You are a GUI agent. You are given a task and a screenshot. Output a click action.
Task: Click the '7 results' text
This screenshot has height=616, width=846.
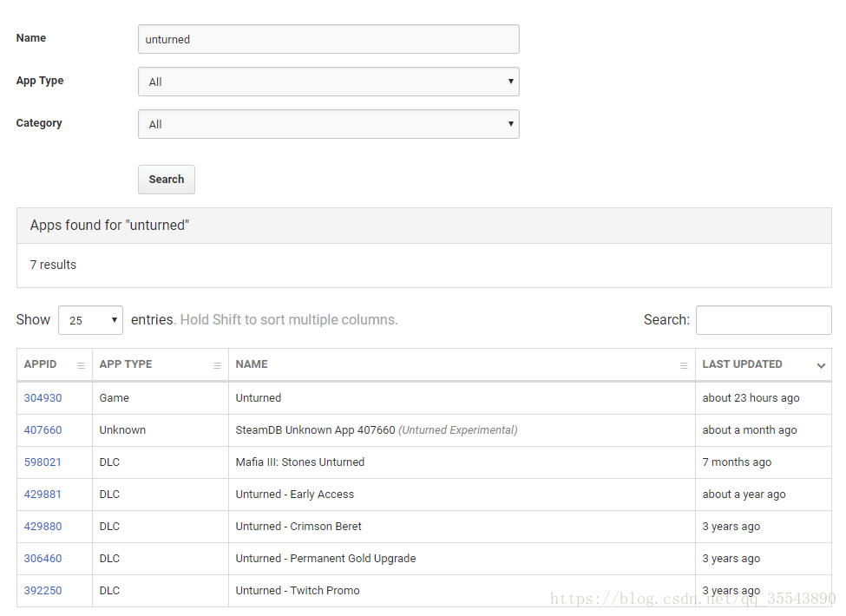coord(53,265)
